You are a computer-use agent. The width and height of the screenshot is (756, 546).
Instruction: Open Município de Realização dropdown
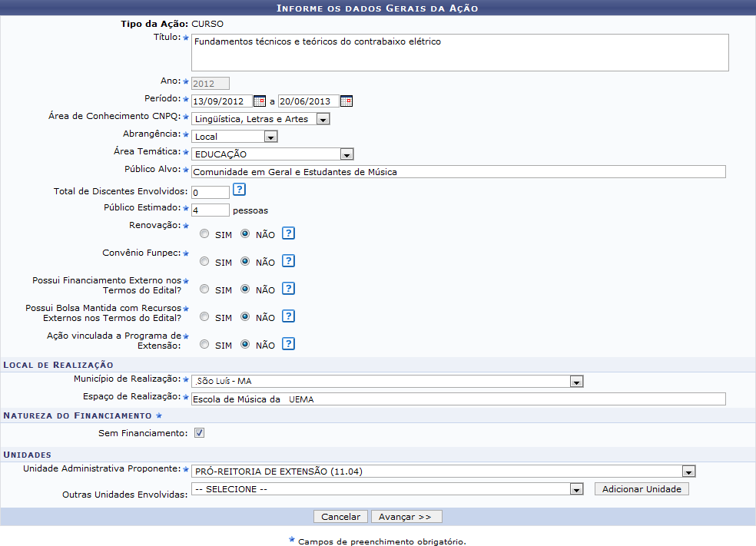[576, 382]
